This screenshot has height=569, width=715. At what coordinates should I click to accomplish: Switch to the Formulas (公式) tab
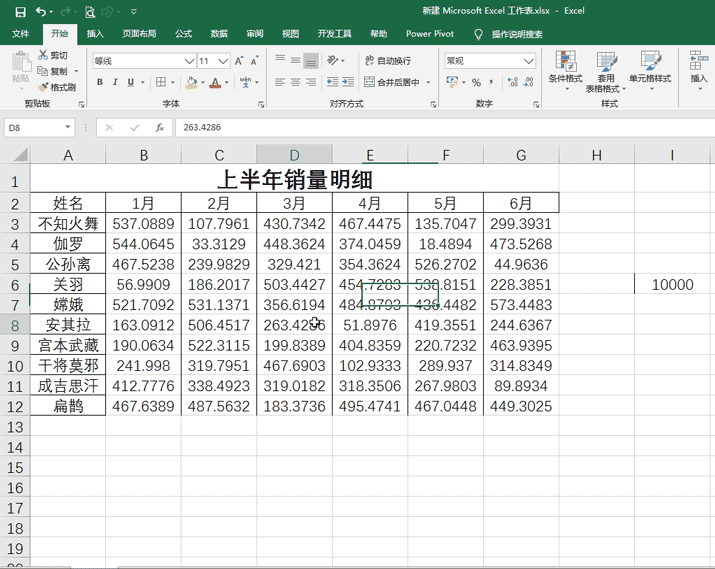pos(184,34)
